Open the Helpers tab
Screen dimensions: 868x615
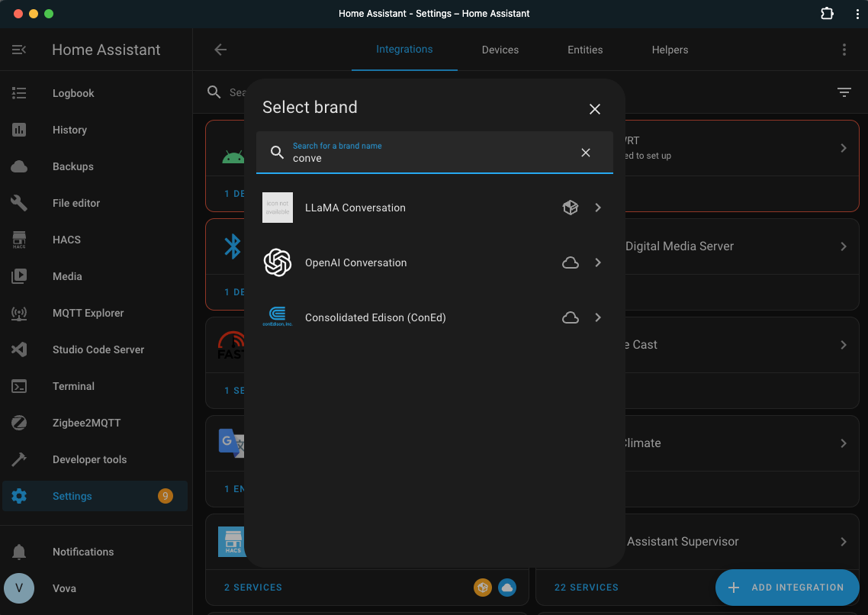670,50
